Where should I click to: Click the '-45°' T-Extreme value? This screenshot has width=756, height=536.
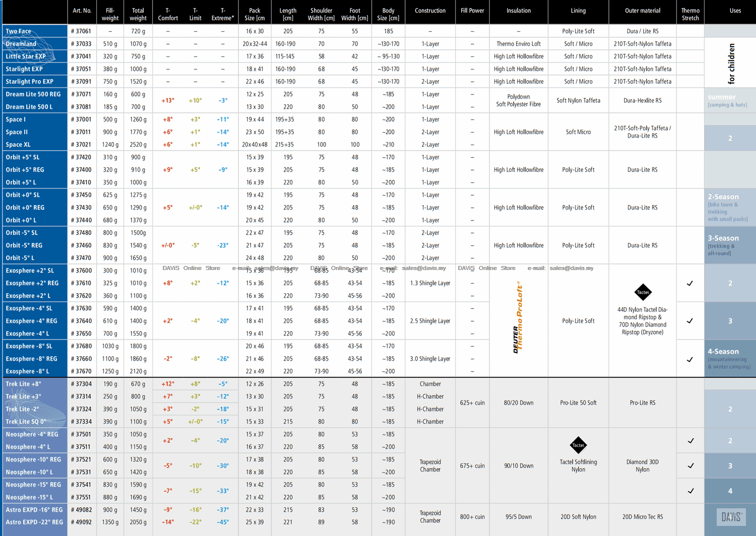point(223,522)
